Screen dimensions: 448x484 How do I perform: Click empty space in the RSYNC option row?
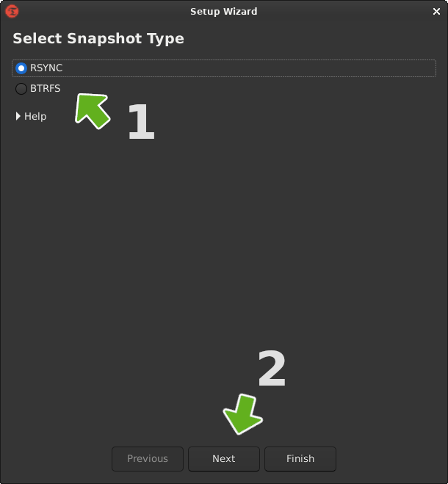[257, 68]
